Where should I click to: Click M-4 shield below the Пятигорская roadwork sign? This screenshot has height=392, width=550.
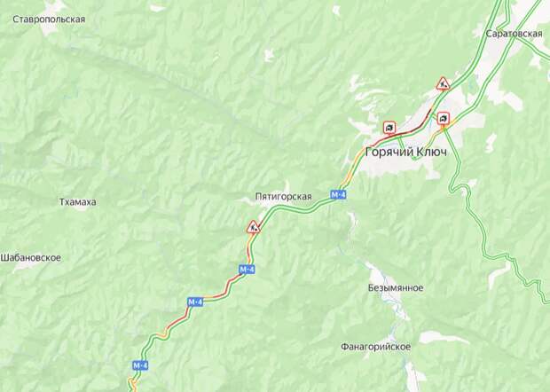247,270
